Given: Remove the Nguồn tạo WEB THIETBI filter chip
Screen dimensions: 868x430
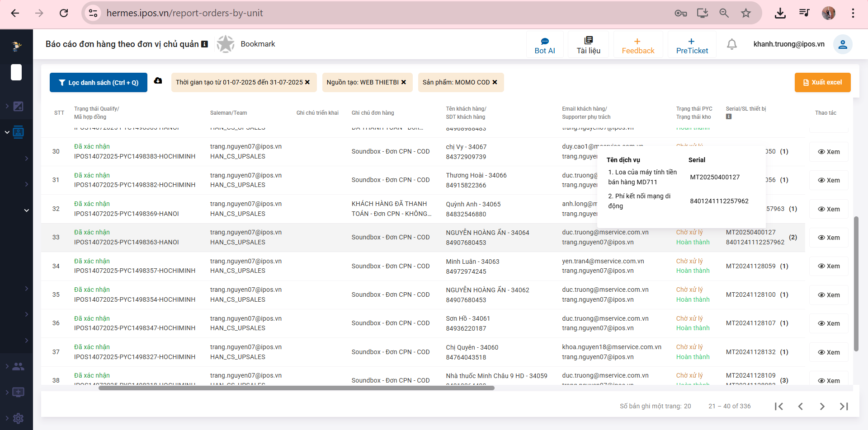Looking at the screenshot, I should click(x=404, y=82).
